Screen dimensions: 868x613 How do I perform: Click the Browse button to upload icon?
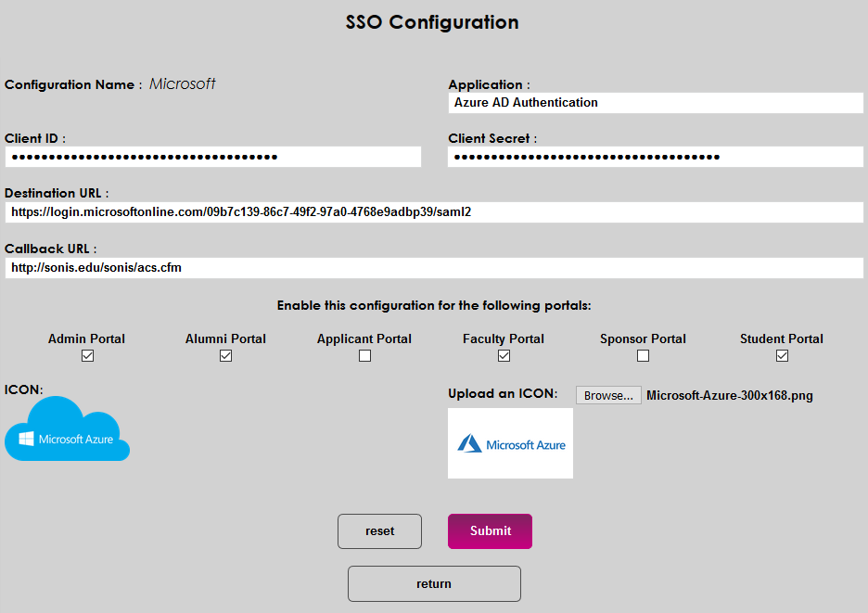pos(608,396)
